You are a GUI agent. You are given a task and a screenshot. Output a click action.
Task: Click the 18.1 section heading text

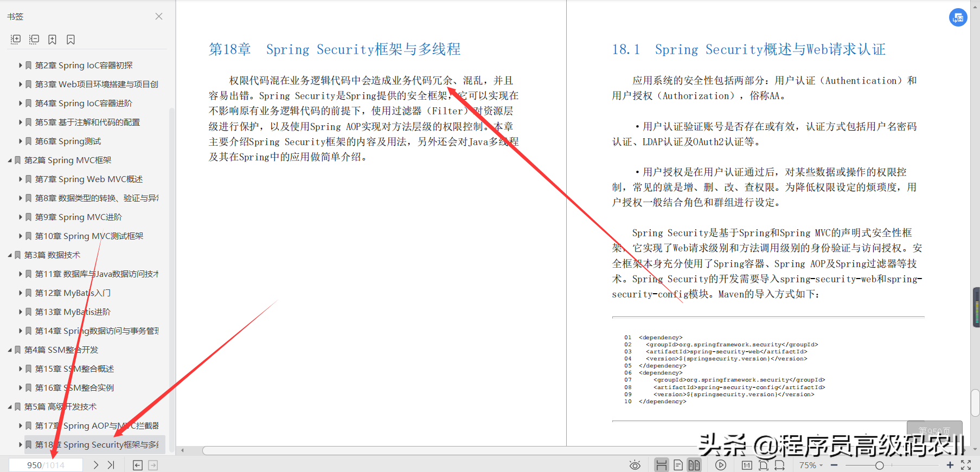pyautogui.click(x=748, y=49)
